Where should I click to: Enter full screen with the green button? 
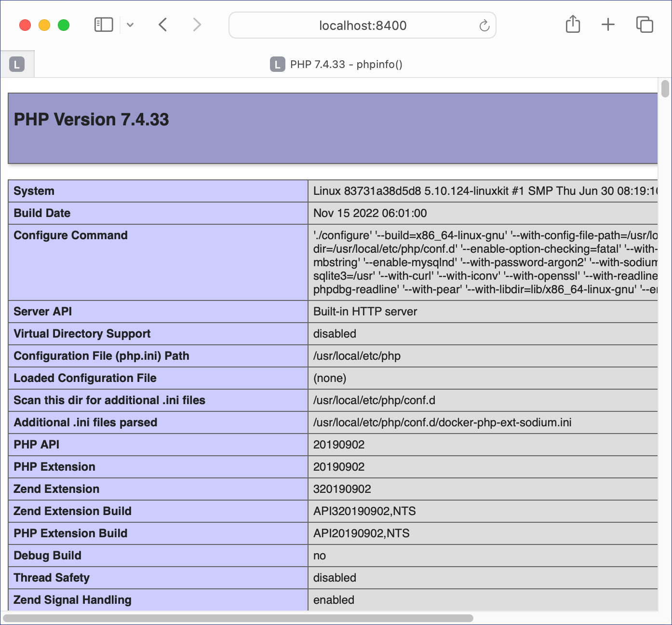click(64, 25)
